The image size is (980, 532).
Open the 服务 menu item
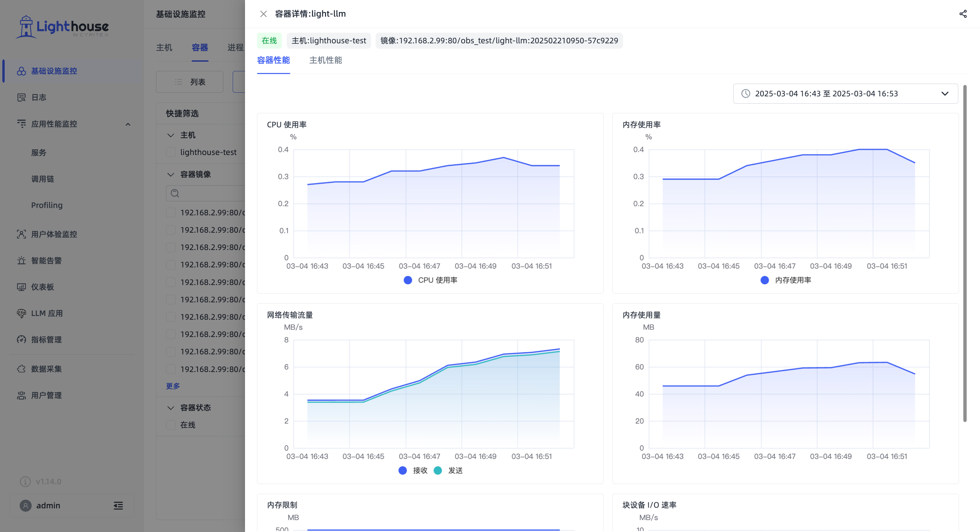[x=39, y=153]
